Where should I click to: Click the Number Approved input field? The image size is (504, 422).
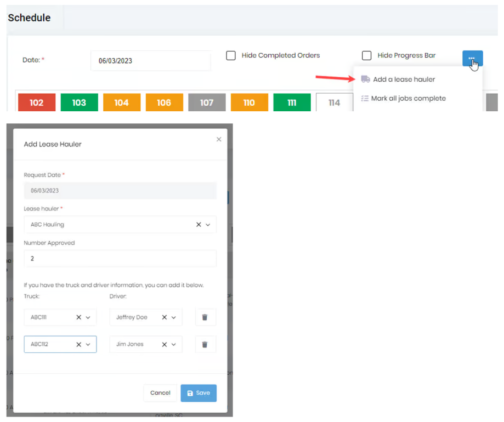point(120,259)
